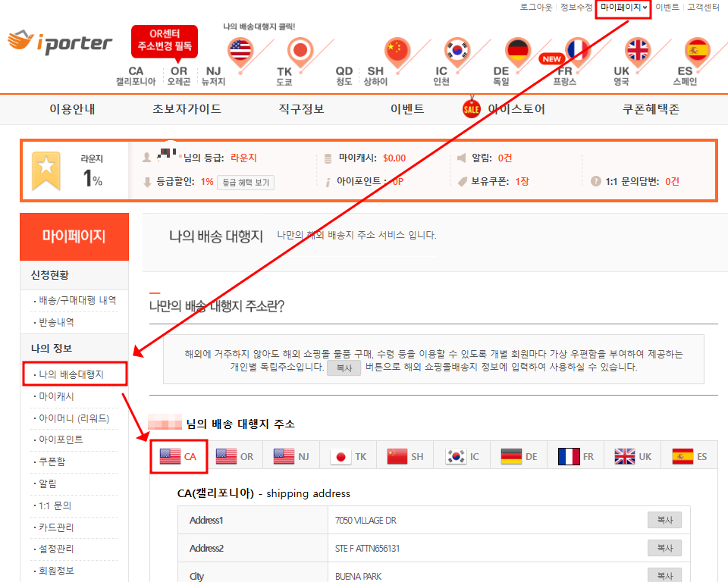Click the NEW badge near FR
Image resolution: width=728 pixels, height=582 pixels.
551,59
